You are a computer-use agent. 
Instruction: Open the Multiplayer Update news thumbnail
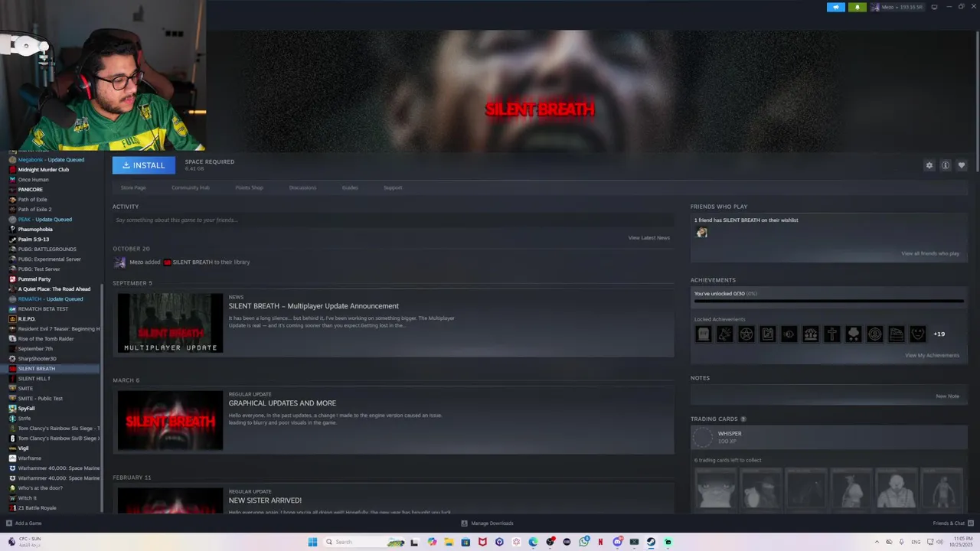tap(170, 323)
